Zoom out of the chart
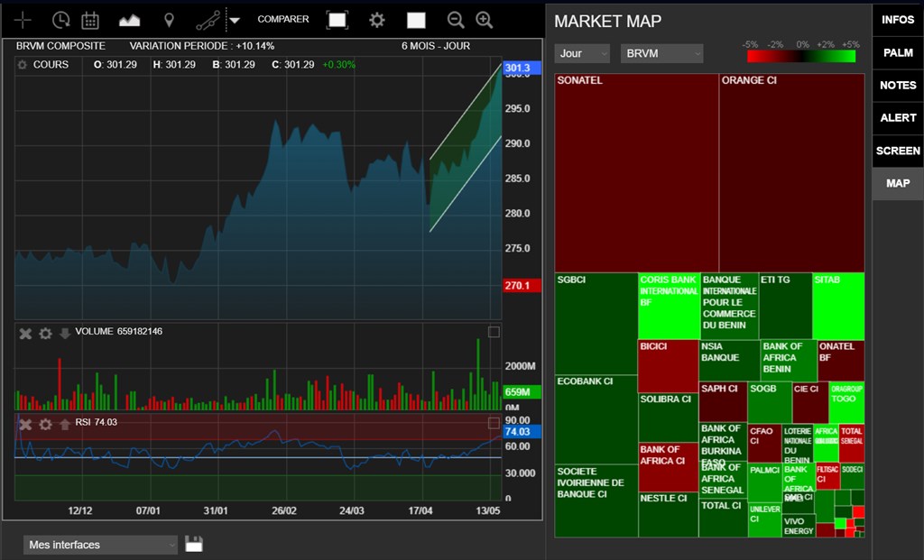Viewport: 924px width, 560px height. 456,21
